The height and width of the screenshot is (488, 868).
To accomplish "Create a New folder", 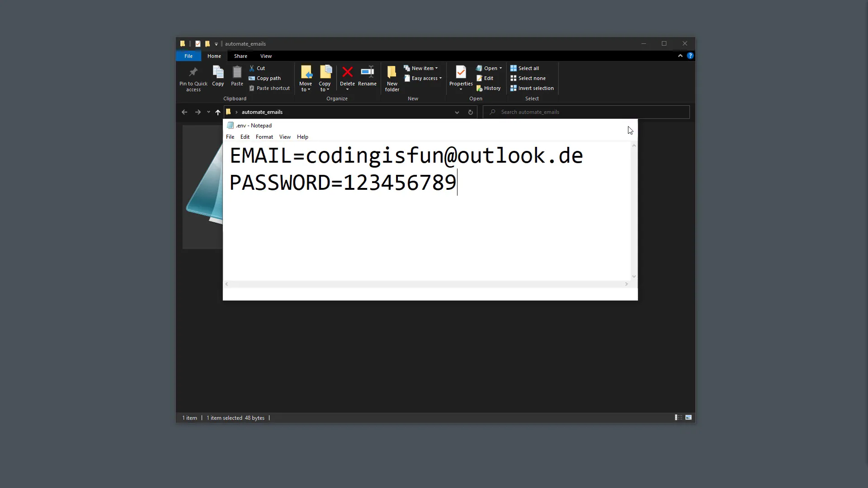I will tap(392, 77).
